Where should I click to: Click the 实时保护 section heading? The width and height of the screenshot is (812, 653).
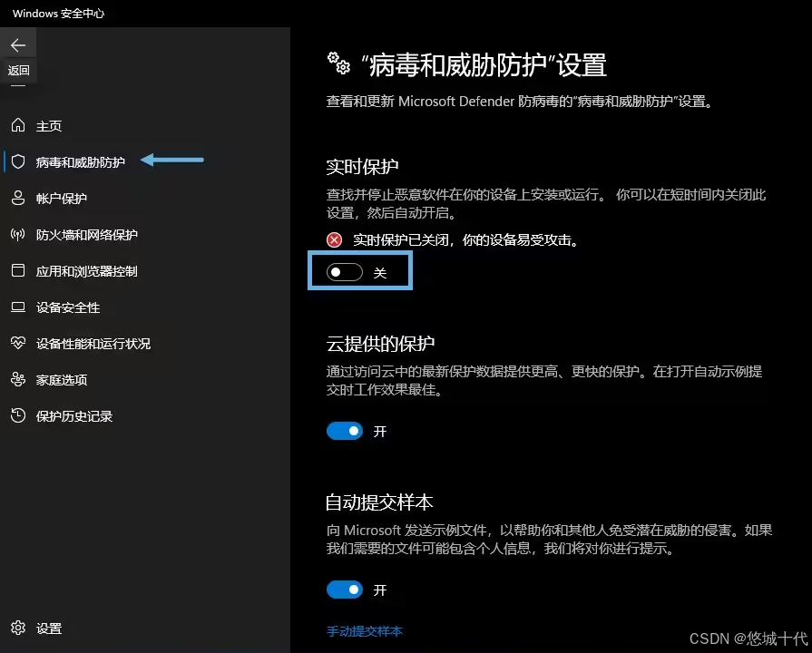tap(363, 167)
